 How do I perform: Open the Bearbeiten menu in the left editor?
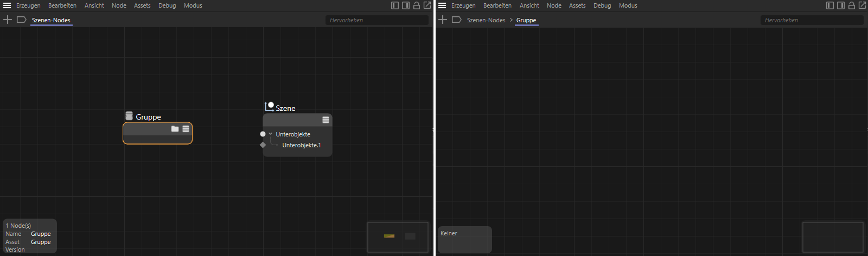pyautogui.click(x=62, y=5)
